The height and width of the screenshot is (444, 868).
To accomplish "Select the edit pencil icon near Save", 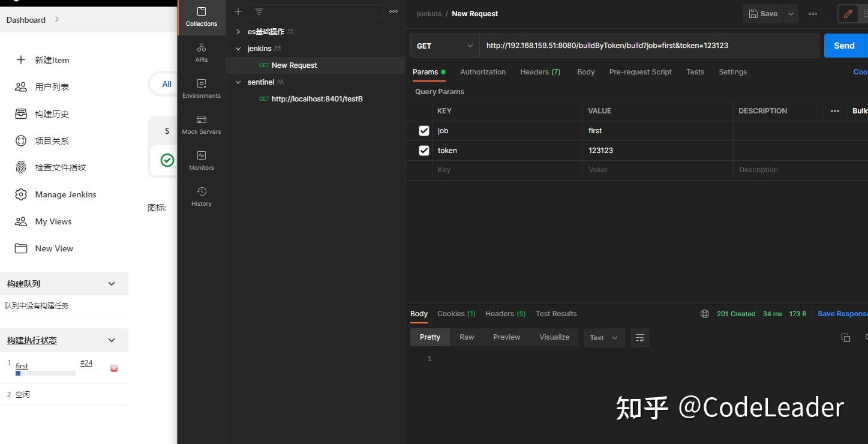I will coord(848,13).
